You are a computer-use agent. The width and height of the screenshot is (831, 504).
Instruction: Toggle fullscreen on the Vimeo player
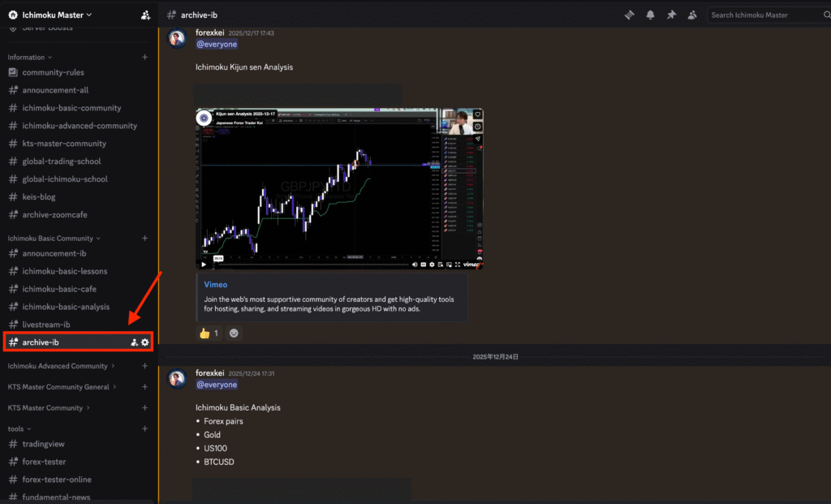[457, 264]
